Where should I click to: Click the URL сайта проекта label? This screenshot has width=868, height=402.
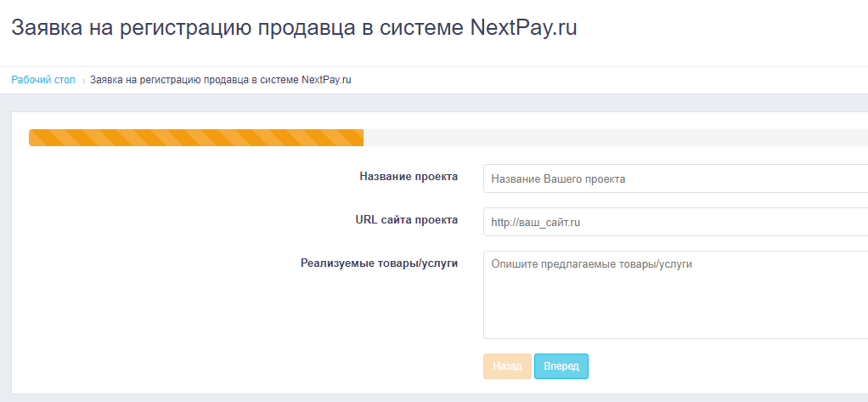(x=406, y=220)
